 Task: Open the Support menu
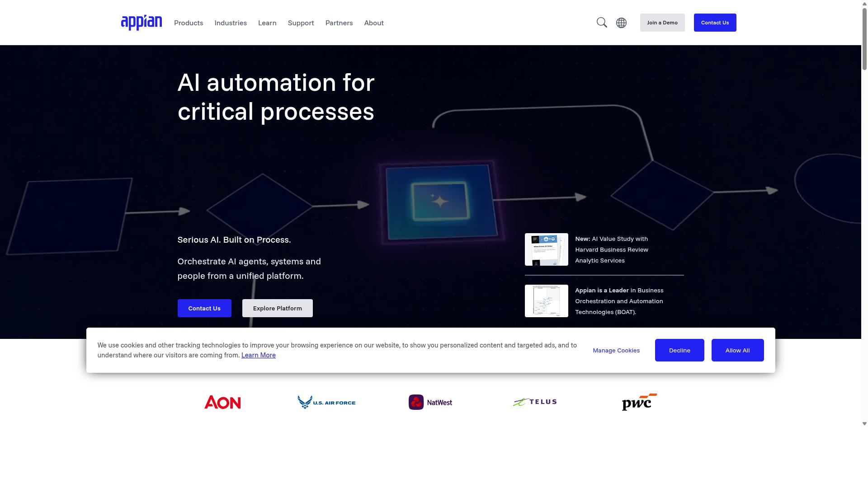301,23
